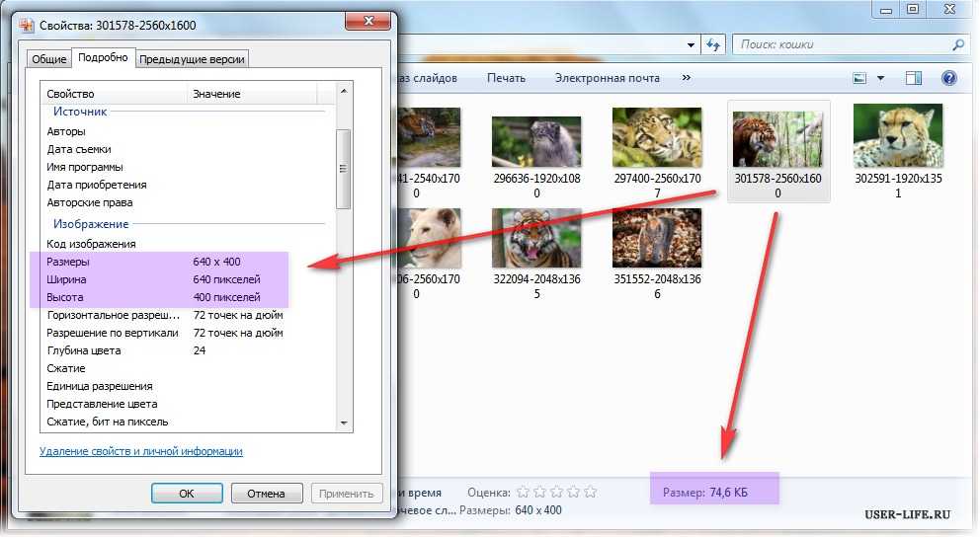The height and width of the screenshot is (538, 980).
Task: Set rating to one star in details pane
Action: (524, 493)
